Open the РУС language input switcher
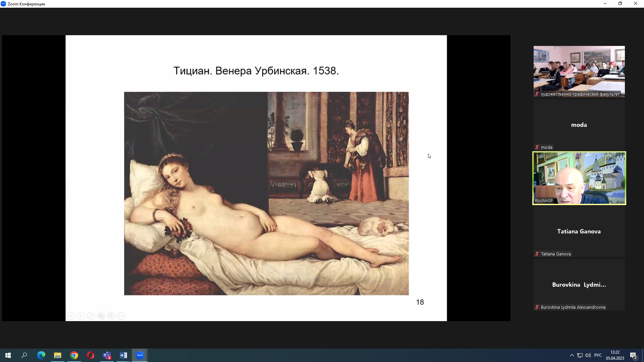 pos(598,355)
